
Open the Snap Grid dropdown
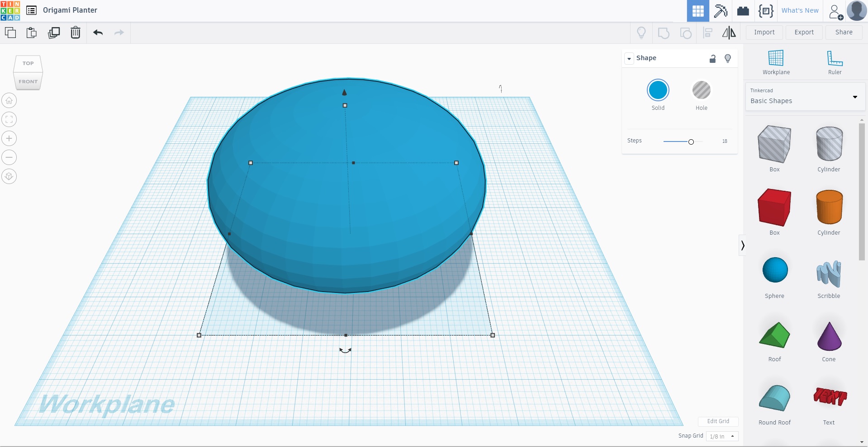722,436
